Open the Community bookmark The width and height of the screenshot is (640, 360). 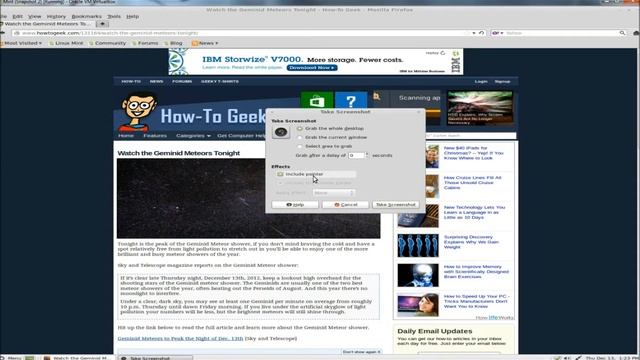[x=108, y=43]
